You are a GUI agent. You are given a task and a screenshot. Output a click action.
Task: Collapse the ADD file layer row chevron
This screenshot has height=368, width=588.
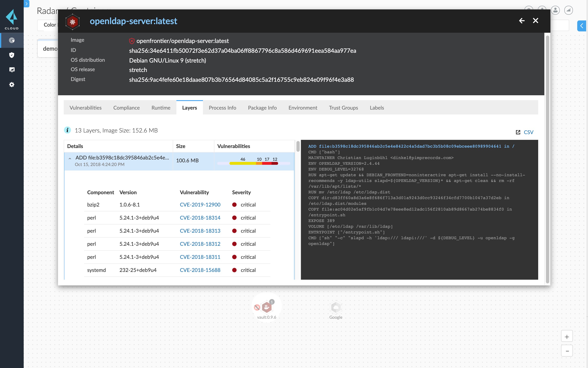[70, 158]
